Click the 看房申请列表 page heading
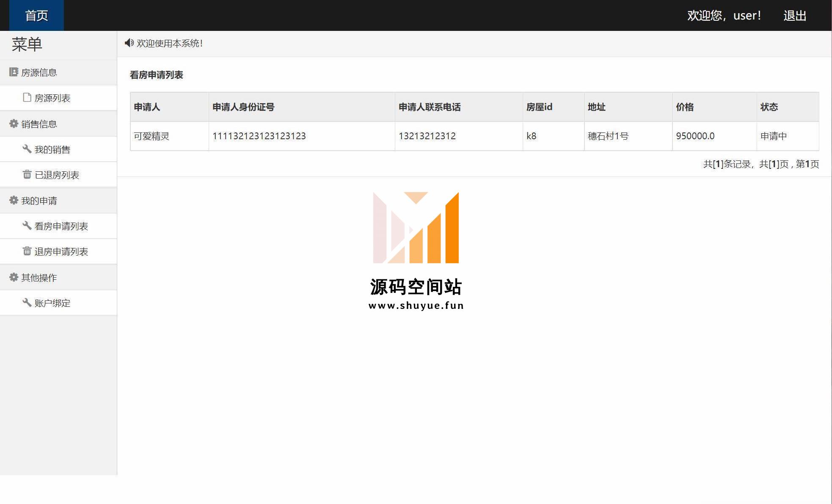This screenshot has width=832, height=504. (x=156, y=75)
